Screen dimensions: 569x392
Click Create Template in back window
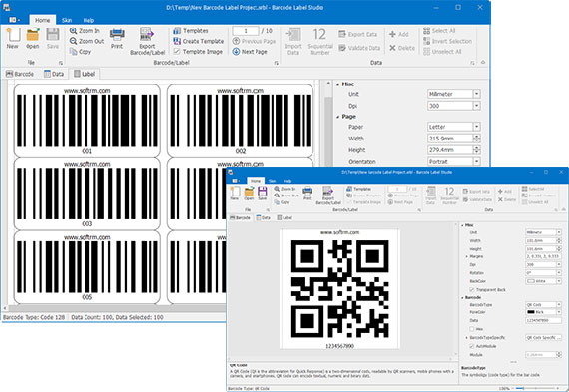198,41
